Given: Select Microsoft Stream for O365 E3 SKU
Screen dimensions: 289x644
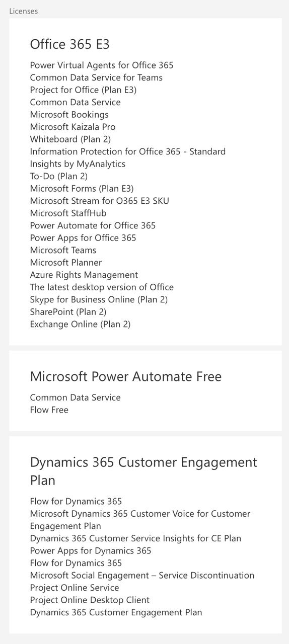Looking at the screenshot, I should point(99,201).
